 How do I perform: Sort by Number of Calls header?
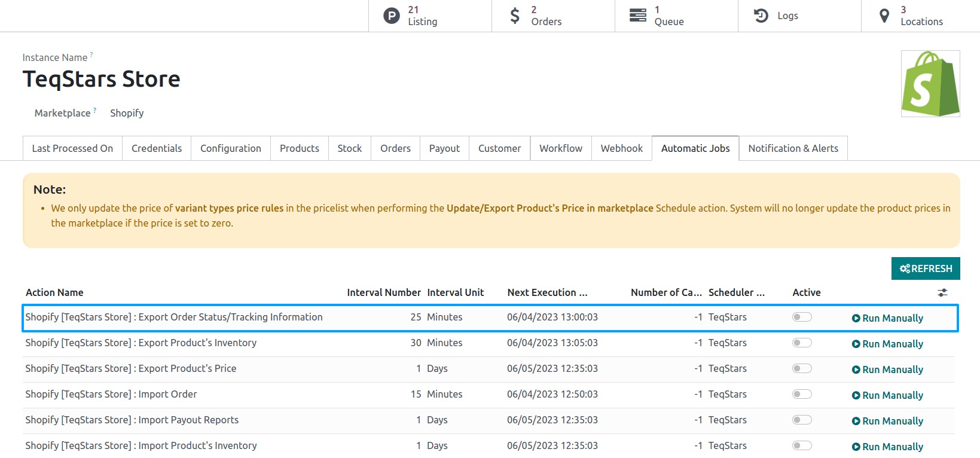point(666,292)
